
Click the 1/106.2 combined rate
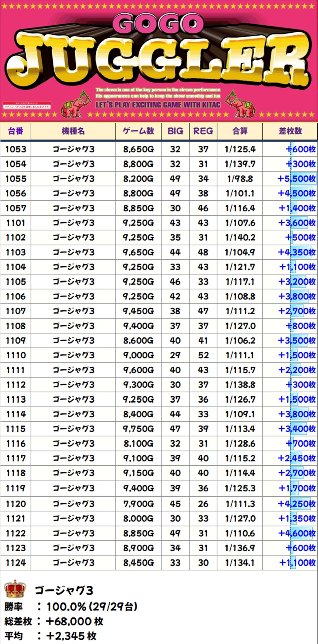[240, 341]
